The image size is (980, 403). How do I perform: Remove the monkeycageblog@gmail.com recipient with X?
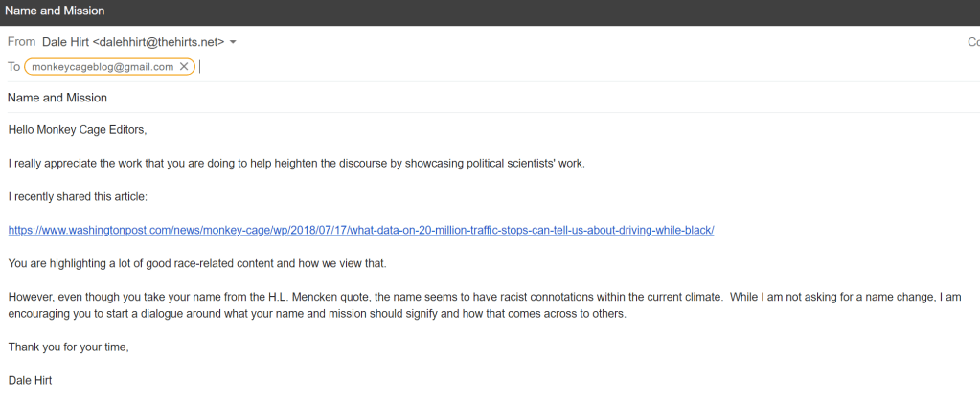tap(184, 67)
